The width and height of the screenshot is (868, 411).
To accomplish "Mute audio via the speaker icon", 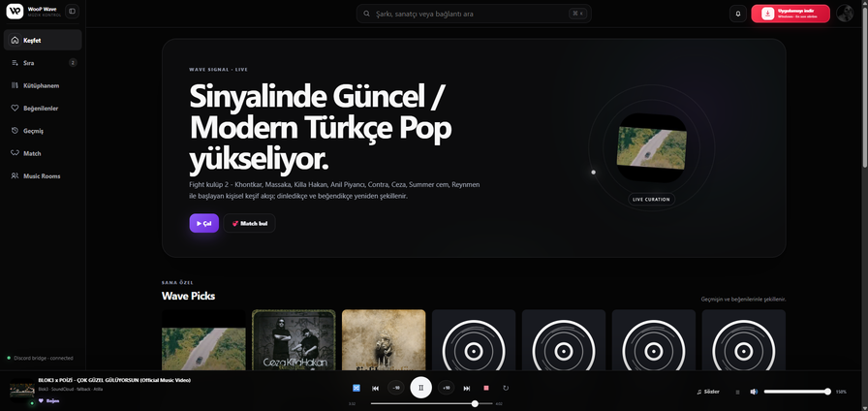I will pyautogui.click(x=754, y=392).
